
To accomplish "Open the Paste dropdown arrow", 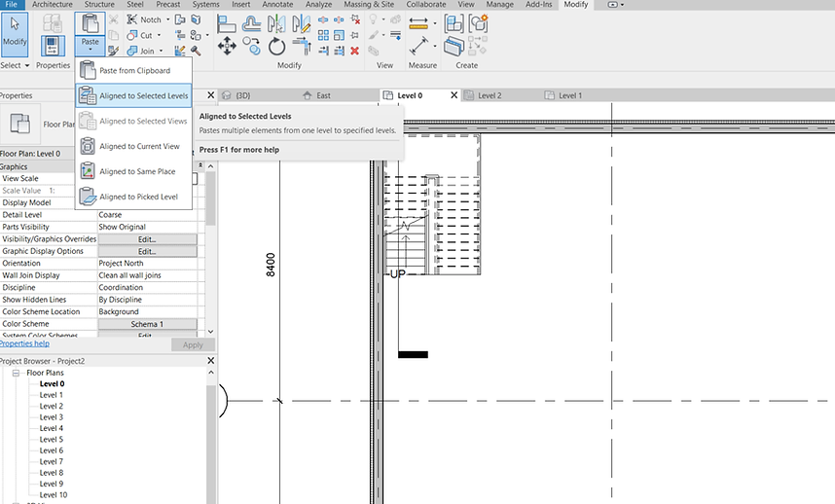I will click(90, 49).
